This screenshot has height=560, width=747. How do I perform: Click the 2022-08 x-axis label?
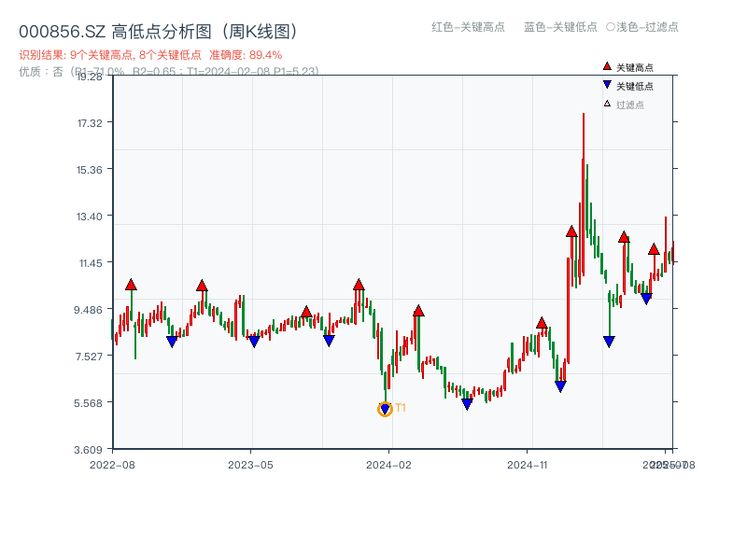(112, 465)
